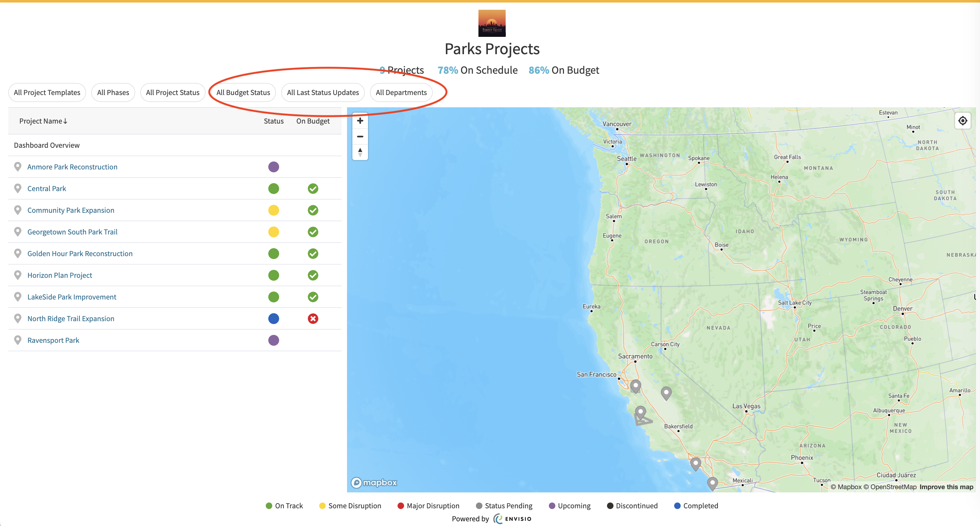
Task: Click the Sunset Falls logo
Action: (x=492, y=23)
